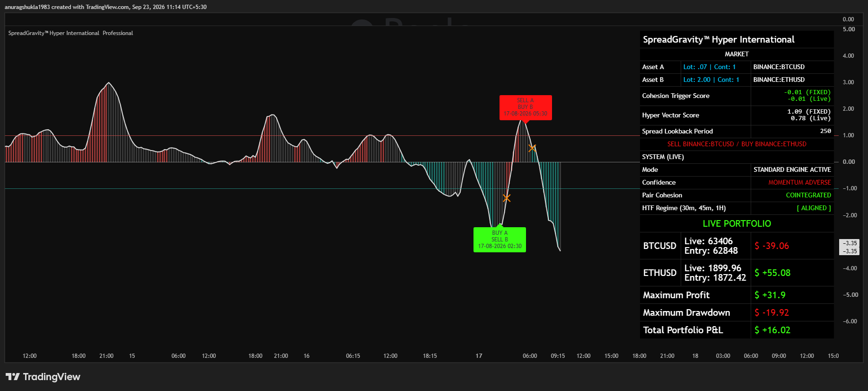This screenshot has width=868, height=391.
Task: Click the 'Pair Cohesion' row label
Action: [x=662, y=195]
